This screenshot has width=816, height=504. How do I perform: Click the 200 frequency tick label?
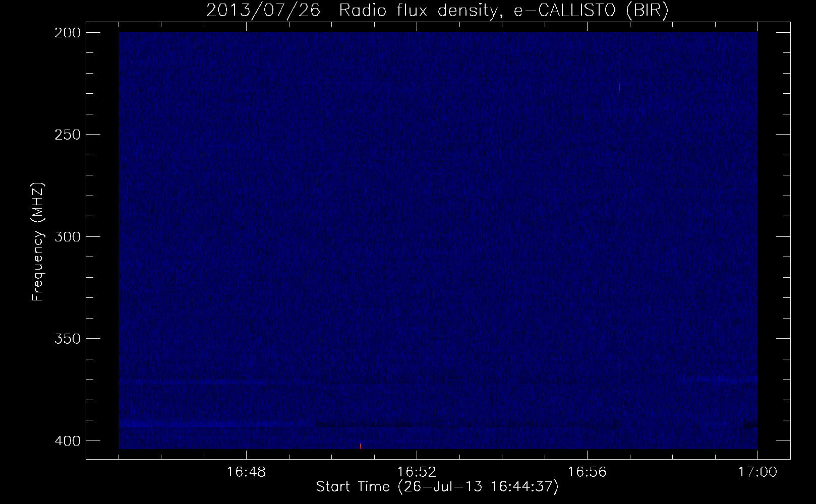coord(67,32)
